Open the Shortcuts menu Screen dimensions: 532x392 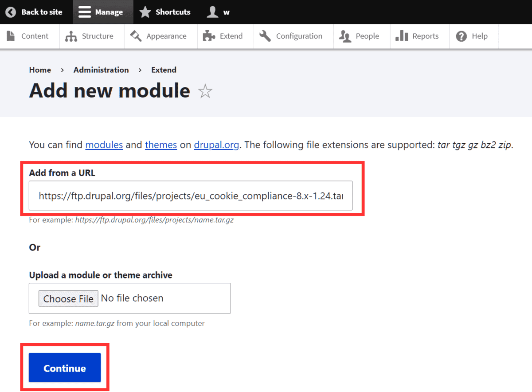[165, 12]
